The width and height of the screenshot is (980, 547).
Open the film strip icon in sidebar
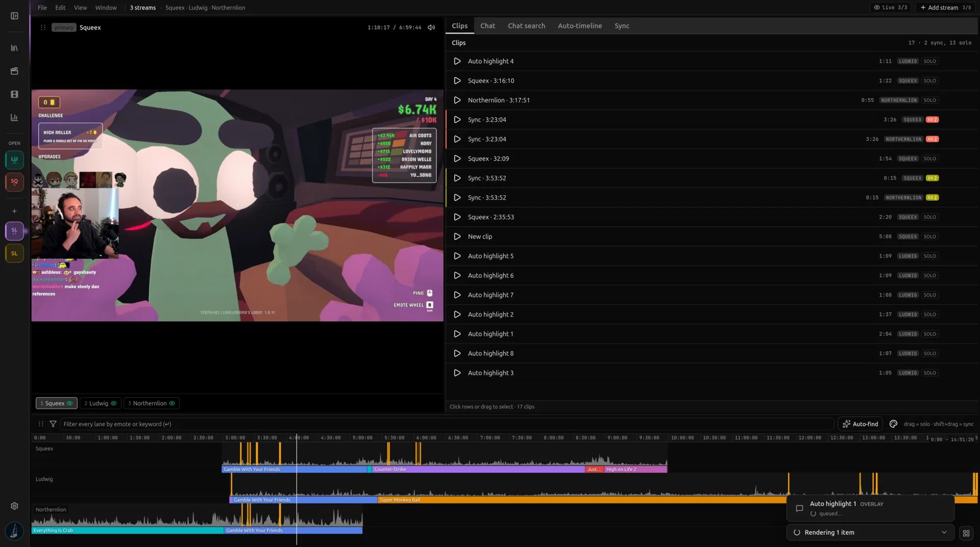pos(14,94)
